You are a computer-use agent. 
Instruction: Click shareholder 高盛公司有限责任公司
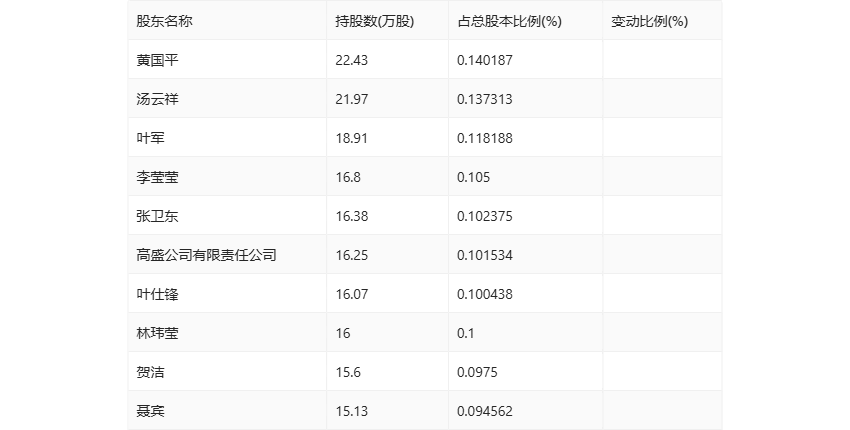[207, 255]
